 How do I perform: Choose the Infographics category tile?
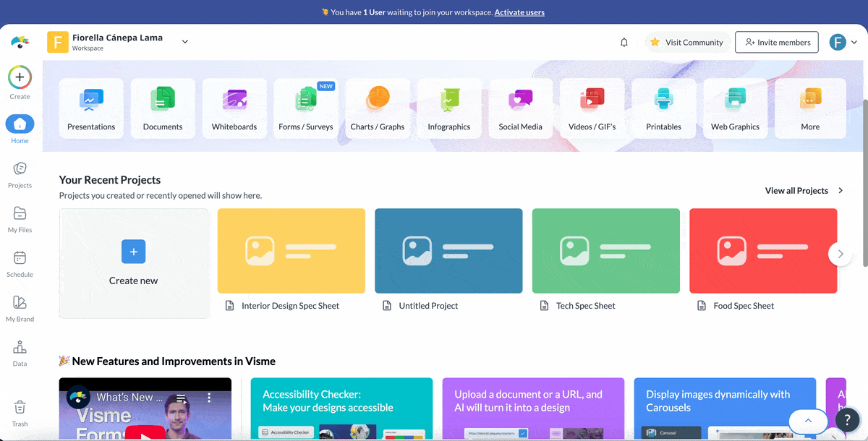(x=448, y=108)
